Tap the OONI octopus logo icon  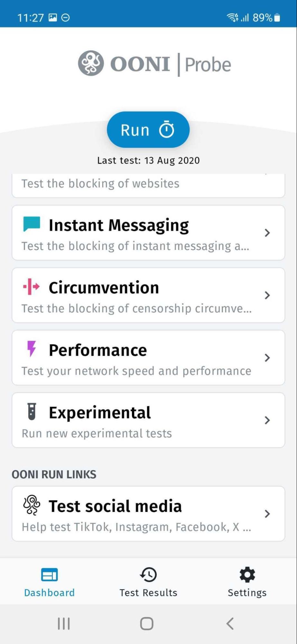[x=91, y=63]
